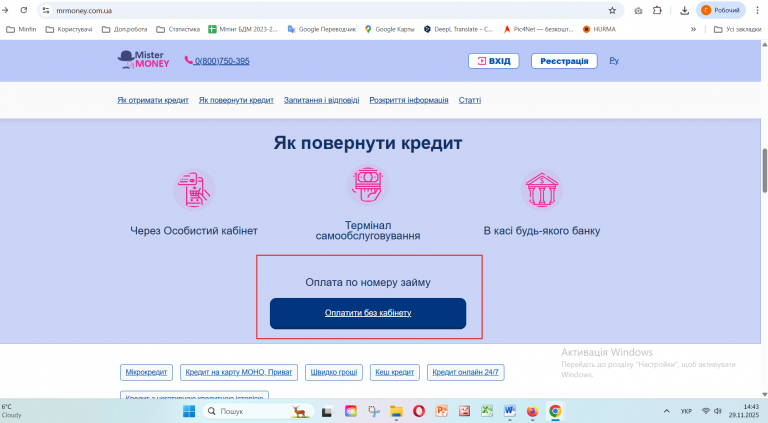Click the browser forward arrow
Viewport: 768px width, 423px height.
(5, 10)
